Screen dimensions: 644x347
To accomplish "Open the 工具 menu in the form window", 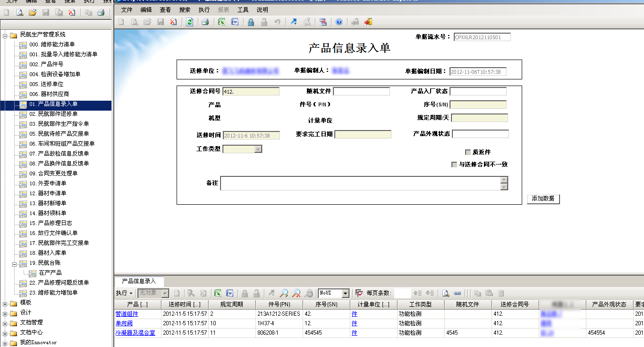I will [x=243, y=9].
